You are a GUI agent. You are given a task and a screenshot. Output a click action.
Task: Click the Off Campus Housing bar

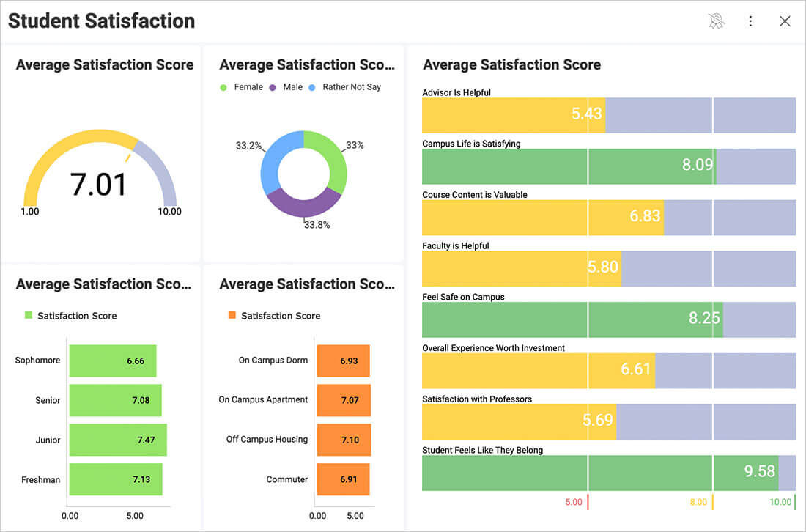(343, 440)
